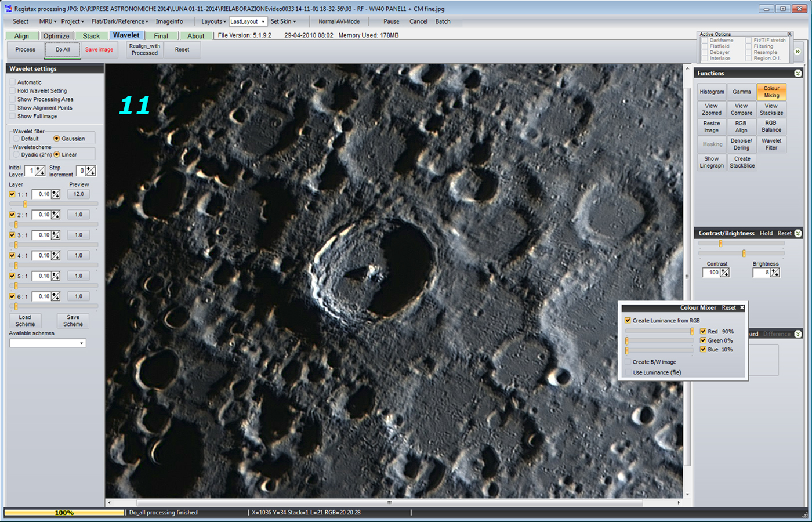Toggle Create B/W image checkbox

pyautogui.click(x=628, y=362)
